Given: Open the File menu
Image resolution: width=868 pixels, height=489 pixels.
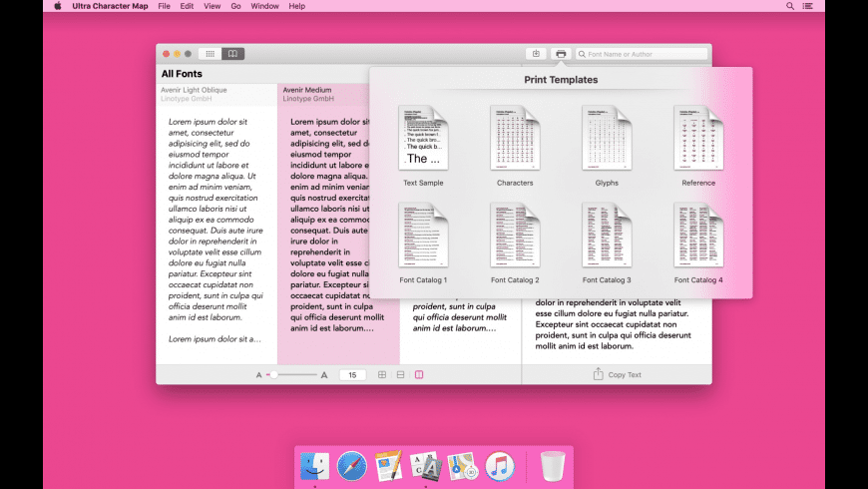Looking at the screenshot, I should tap(164, 6).
